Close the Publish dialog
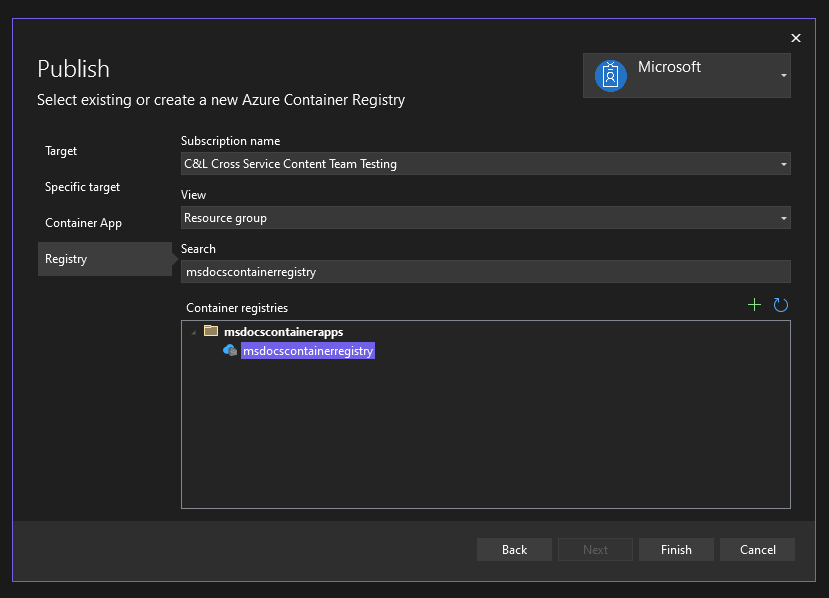The width and height of the screenshot is (829, 598). 796,38
